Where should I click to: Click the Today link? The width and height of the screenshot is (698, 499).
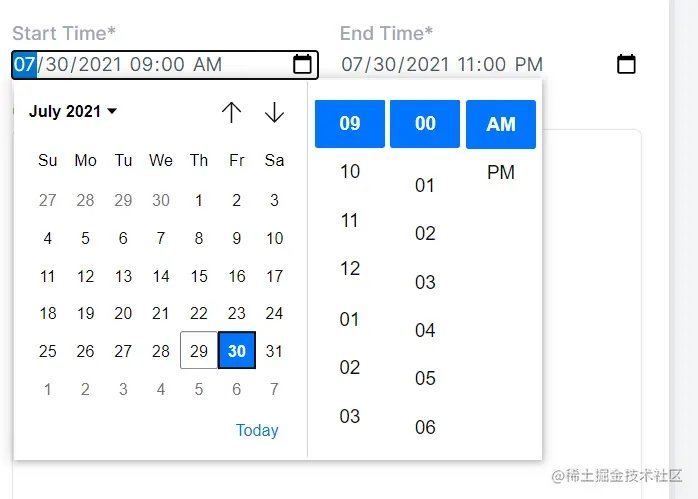tap(257, 430)
